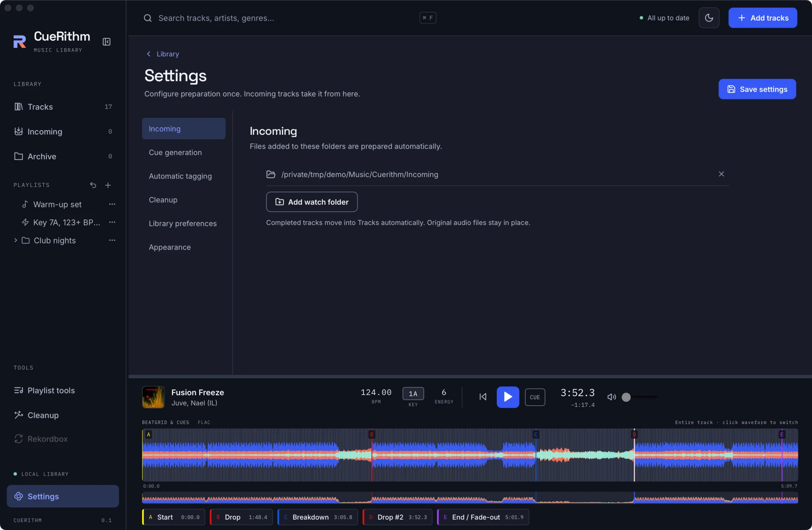
Task: Play the Fusion Freeze track
Action: pyautogui.click(x=508, y=397)
